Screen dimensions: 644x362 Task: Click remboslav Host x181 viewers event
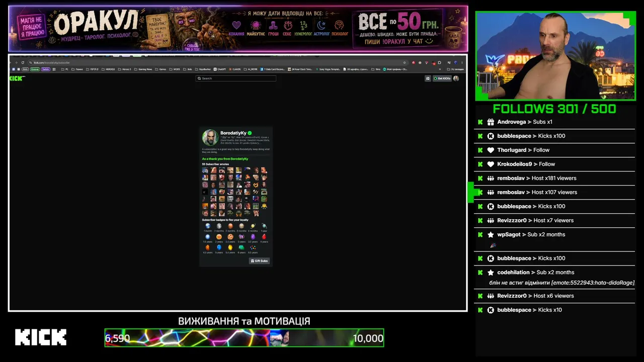554,178
